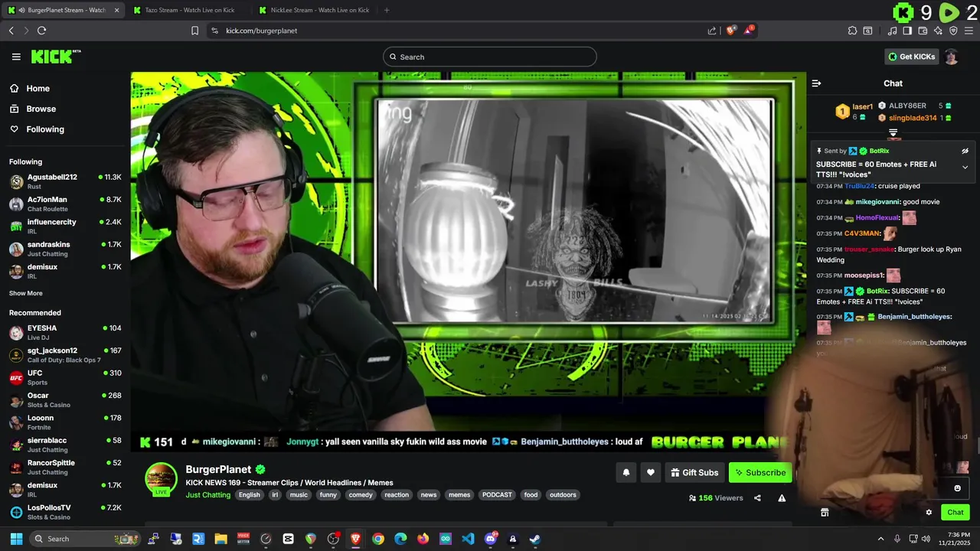The height and width of the screenshot is (551, 980).
Task: Expand the gift leaderboard arrow
Action: [x=893, y=133]
